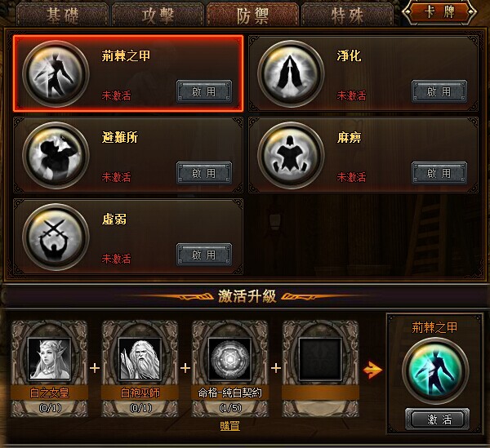The height and width of the screenshot is (448, 490).
Task: Click the 卡牌 button at top right
Action: [439, 12]
